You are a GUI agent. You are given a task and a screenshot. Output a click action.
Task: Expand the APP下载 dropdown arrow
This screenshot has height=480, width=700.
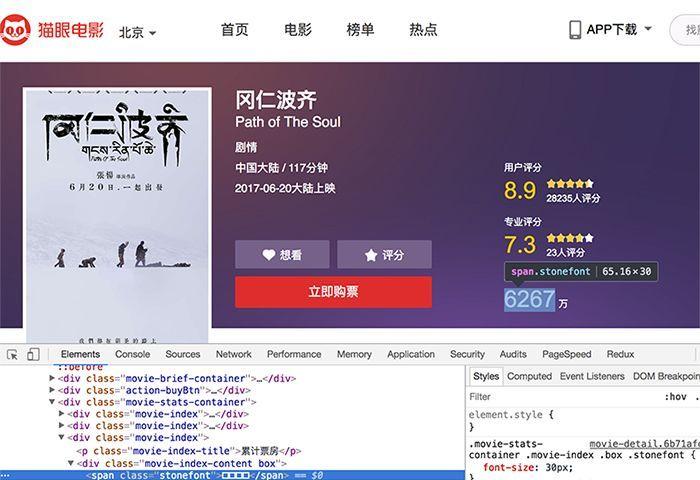point(648,29)
